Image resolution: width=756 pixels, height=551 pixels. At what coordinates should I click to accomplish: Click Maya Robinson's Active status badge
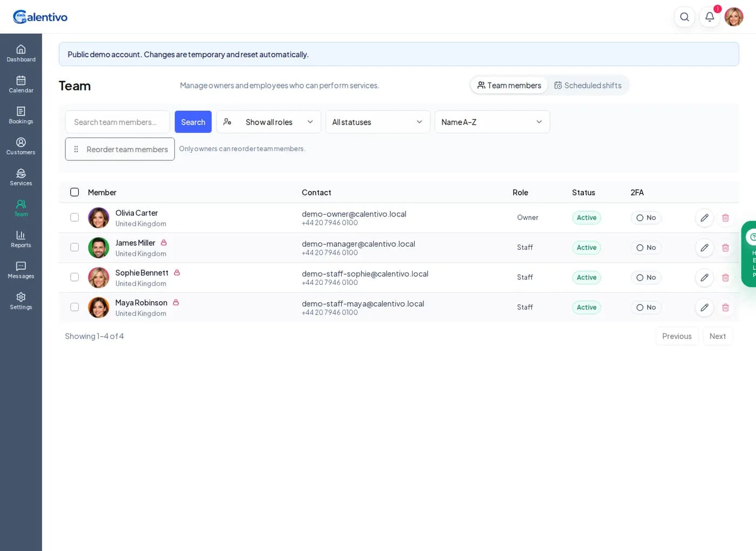click(586, 307)
